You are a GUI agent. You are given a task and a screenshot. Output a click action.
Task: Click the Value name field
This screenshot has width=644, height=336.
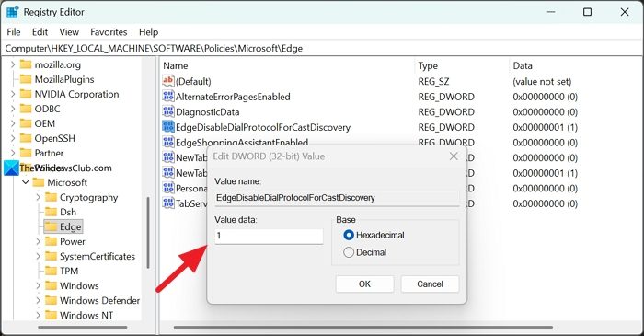tap(337, 198)
